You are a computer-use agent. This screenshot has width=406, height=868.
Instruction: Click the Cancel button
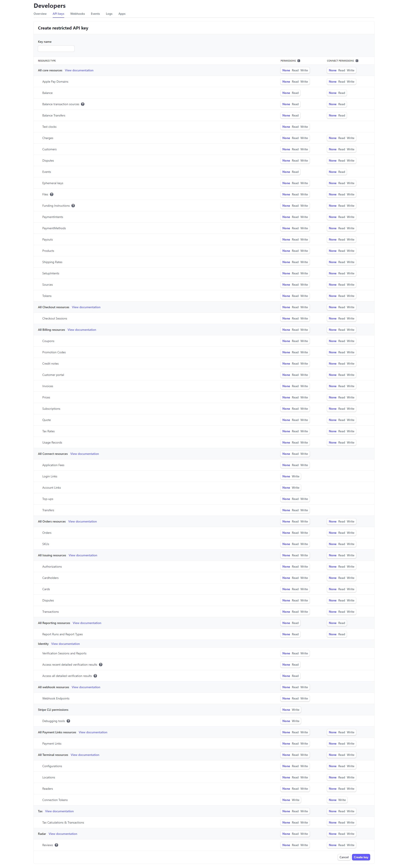344,857
